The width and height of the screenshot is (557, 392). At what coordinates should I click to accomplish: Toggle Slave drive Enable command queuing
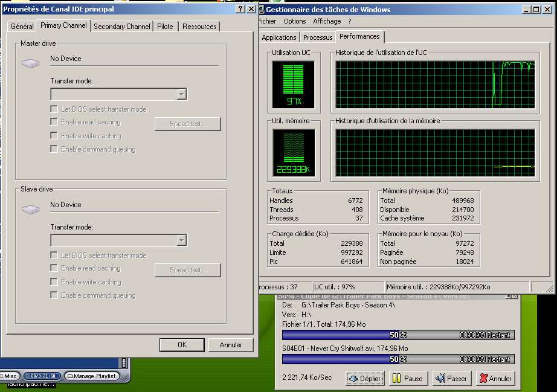point(54,295)
